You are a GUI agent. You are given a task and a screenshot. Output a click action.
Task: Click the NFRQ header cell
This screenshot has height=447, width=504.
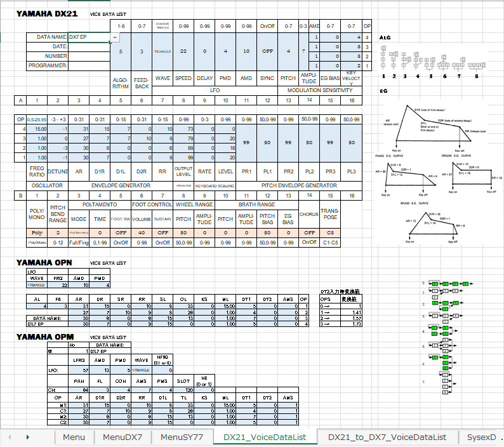pyautogui.click(x=162, y=360)
